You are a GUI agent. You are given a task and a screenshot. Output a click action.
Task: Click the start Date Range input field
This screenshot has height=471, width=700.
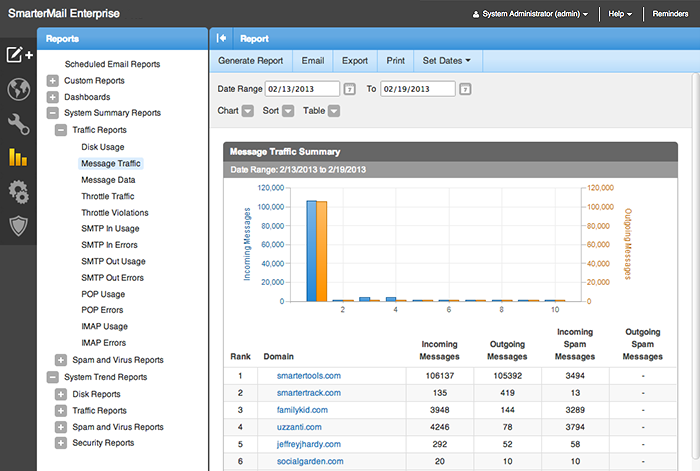tap(302, 89)
